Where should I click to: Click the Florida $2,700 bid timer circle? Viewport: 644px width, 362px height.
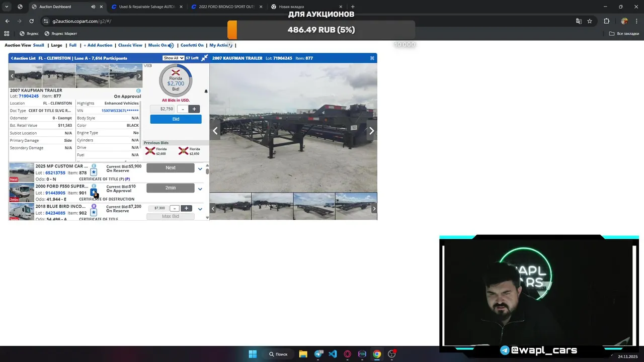tap(176, 80)
